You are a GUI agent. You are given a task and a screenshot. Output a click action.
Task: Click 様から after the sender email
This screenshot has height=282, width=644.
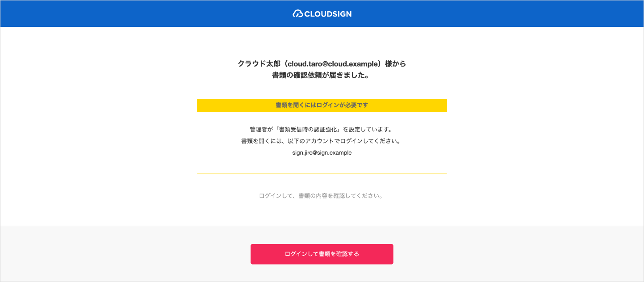tap(395, 64)
